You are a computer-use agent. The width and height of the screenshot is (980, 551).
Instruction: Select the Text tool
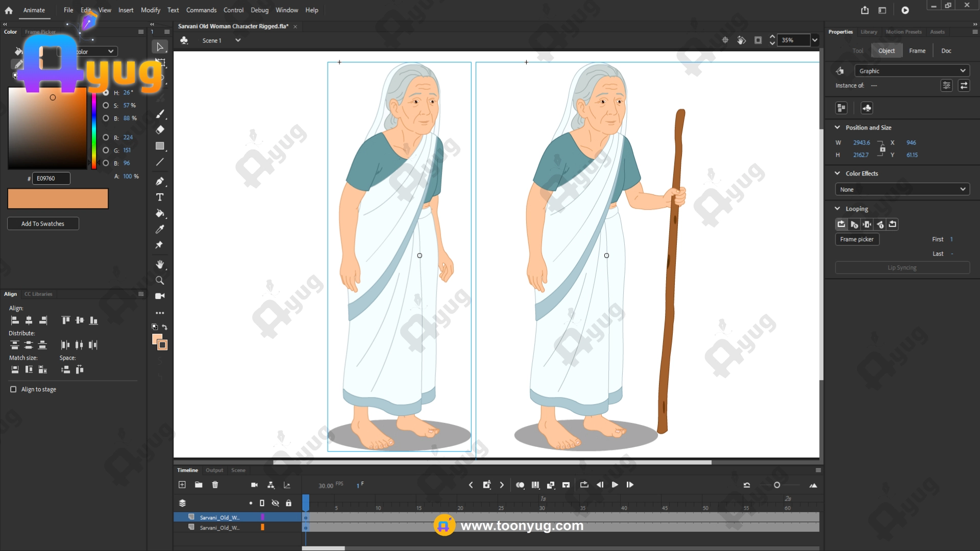click(x=160, y=197)
